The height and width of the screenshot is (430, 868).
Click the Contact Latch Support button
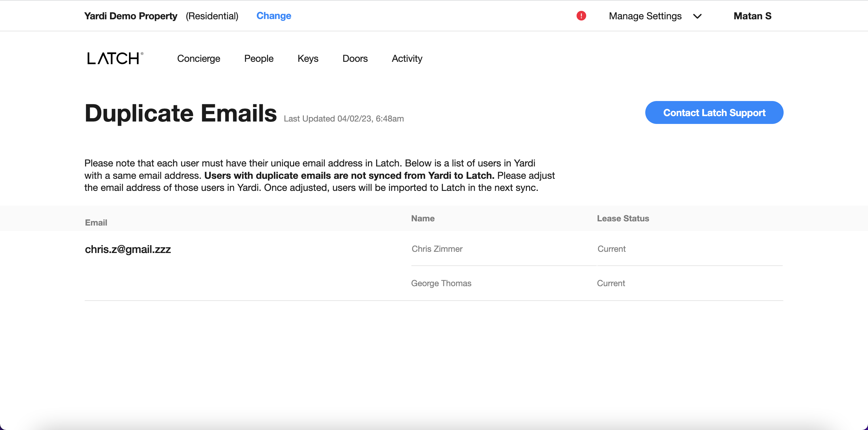[714, 112]
